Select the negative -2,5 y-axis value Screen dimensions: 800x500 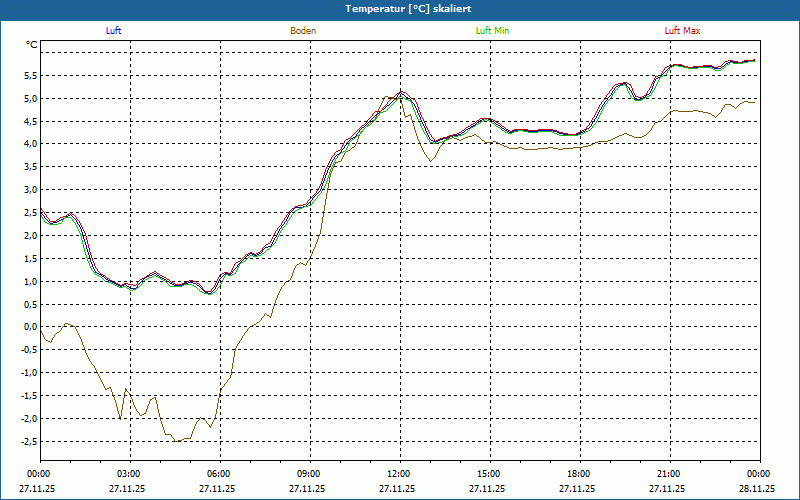click(x=29, y=441)
